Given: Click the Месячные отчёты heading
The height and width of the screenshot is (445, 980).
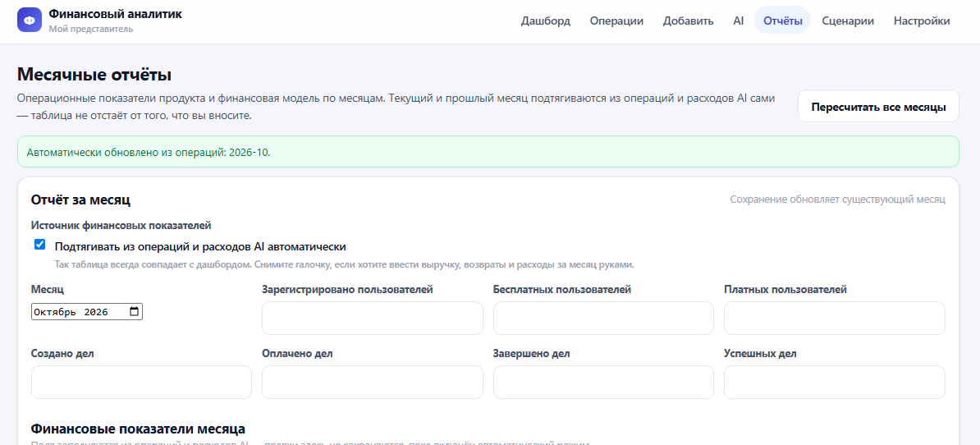Looking at the screenshot, I should point(94,75).
